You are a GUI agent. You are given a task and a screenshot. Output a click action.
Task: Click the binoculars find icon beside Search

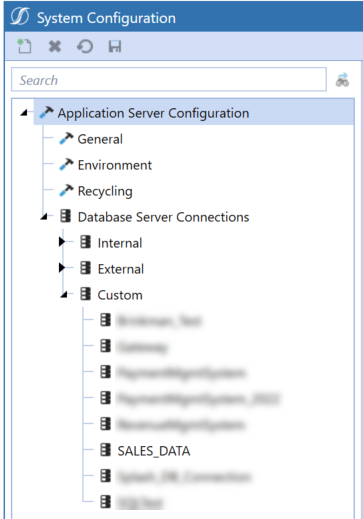(x=342, y=80)
